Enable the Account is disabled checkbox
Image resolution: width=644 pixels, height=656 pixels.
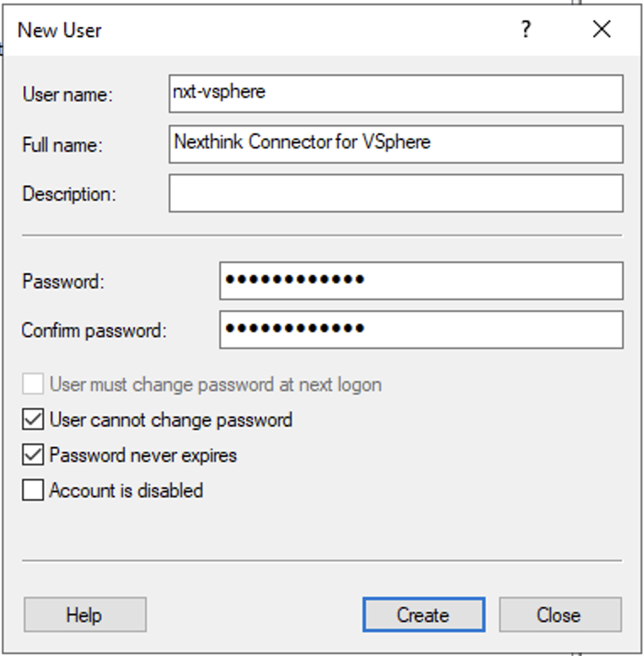(33, 490)
